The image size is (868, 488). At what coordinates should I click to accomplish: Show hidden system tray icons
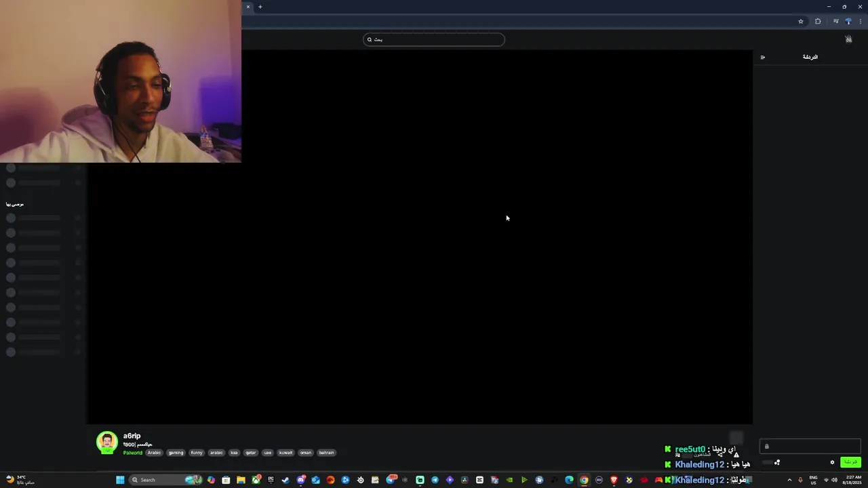tap(789, 480)
